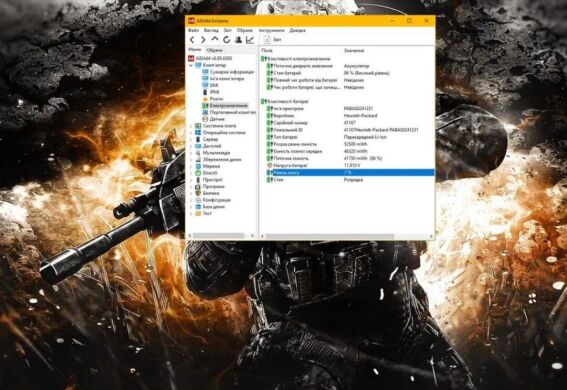Click the Системна плата motherboard icon
Image resolution: width=567 pixels, height=390 pixels.
198,126
